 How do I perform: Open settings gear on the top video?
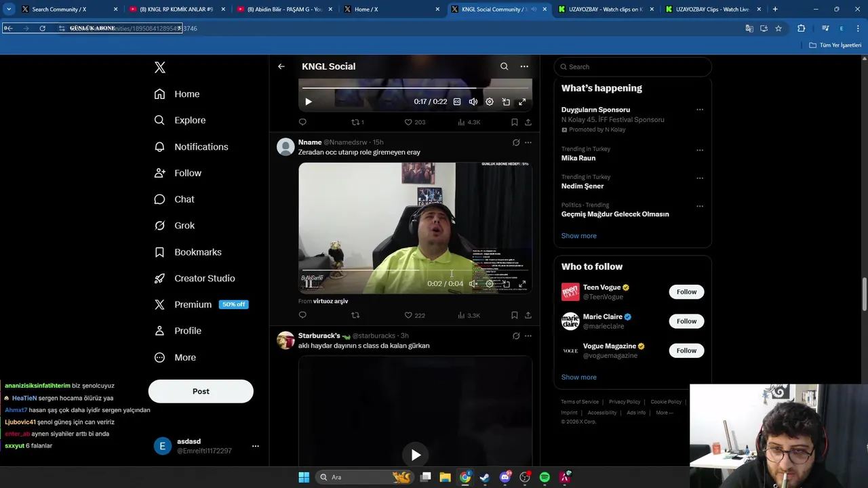pos(490,102)
